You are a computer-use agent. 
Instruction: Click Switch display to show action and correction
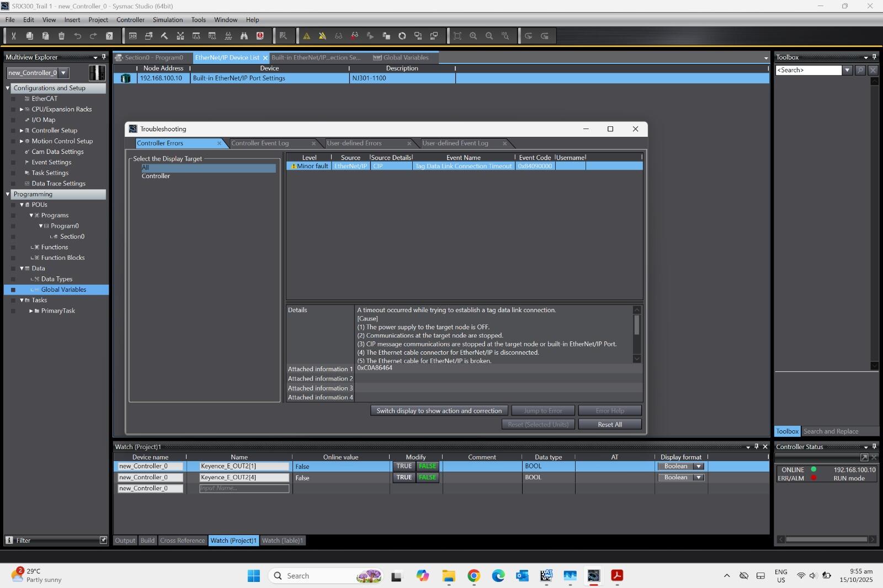point(439,411)
